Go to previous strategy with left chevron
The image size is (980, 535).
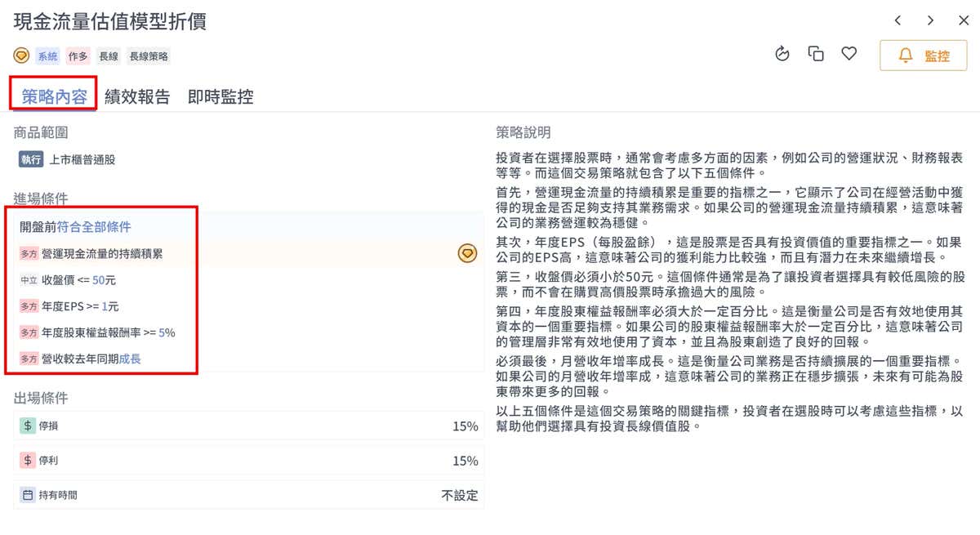(898, 20)
